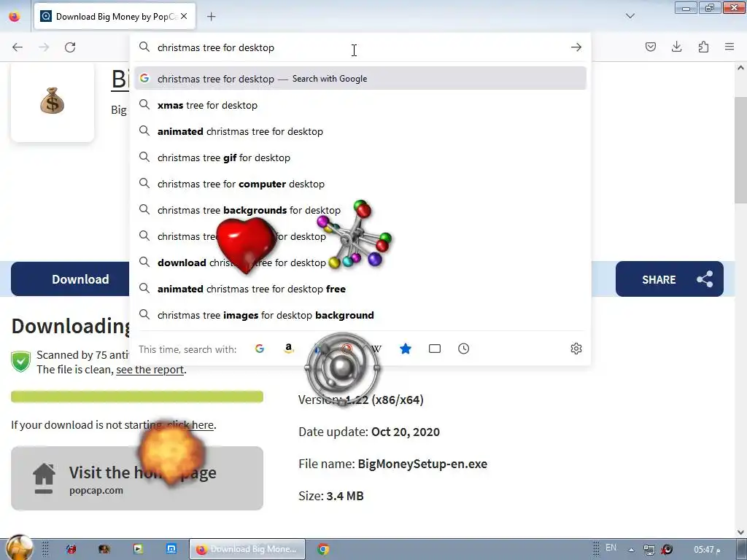Click the scrollbar up arrow
This screenshot has width=747, height=560.
(740, 68)
